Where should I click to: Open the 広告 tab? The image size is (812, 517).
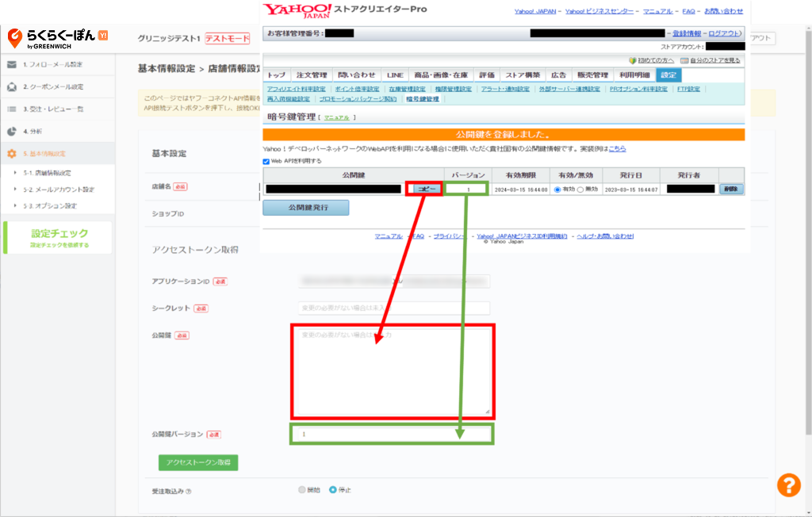click(559, 75)
